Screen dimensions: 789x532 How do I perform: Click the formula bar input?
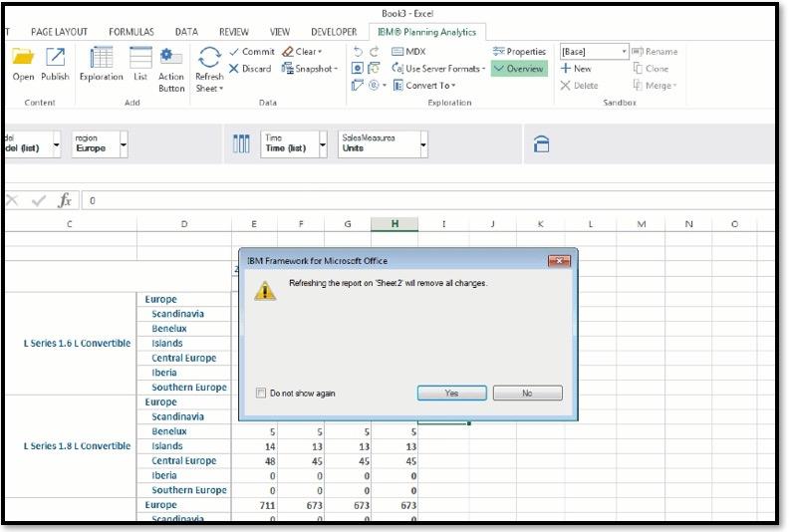click(x=427, y=201)
